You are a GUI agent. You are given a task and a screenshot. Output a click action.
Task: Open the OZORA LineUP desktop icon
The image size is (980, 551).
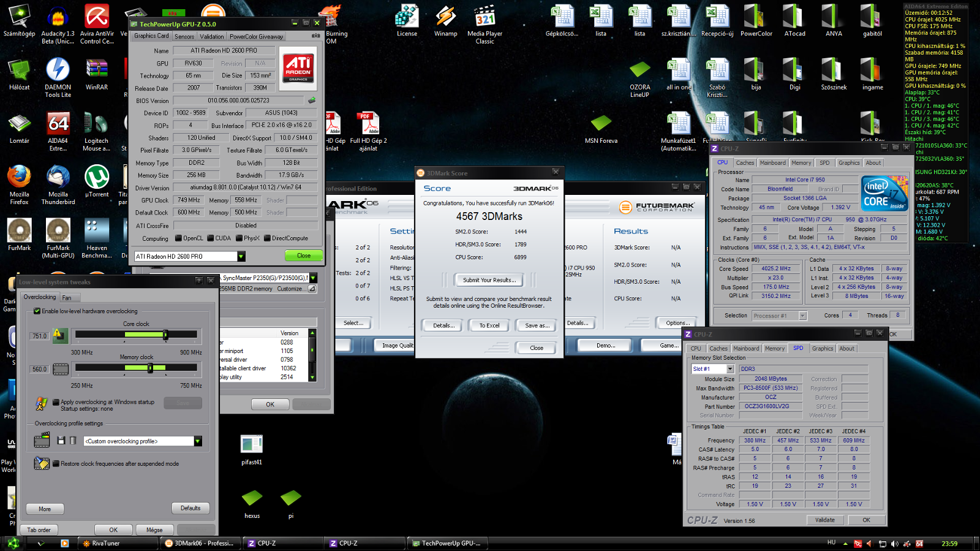[x=640, y=78]
